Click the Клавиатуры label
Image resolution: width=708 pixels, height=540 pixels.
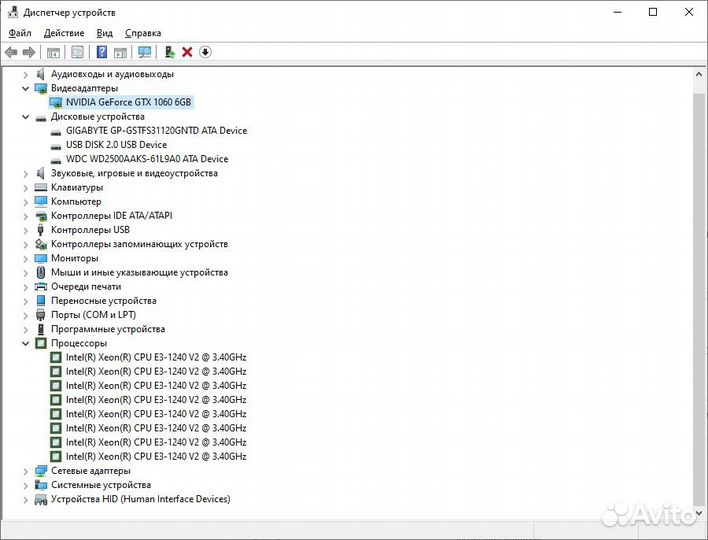(77, 187)
